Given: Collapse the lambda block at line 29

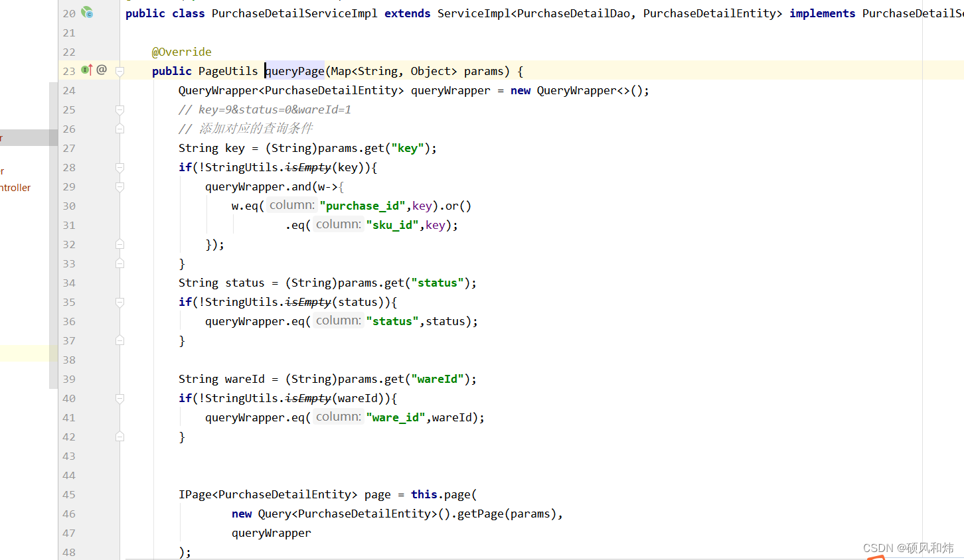Looking at the screenshot, I should (x=120, y=186).
